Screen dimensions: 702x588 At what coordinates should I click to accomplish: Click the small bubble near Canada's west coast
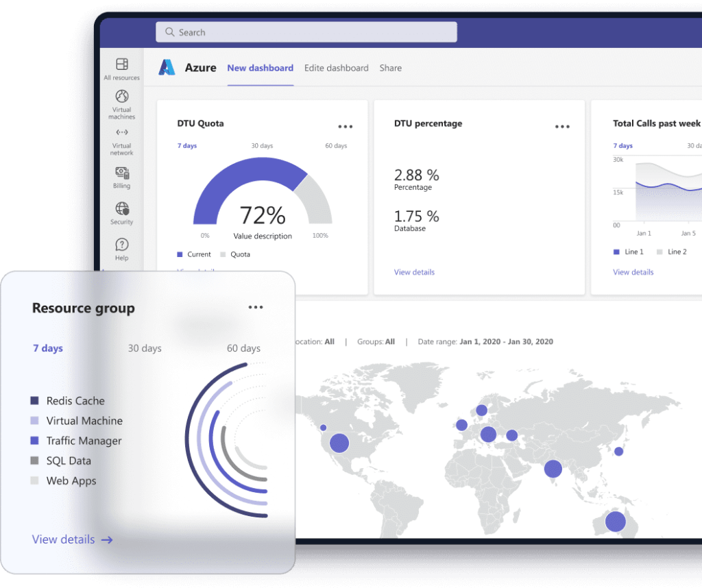324,428
